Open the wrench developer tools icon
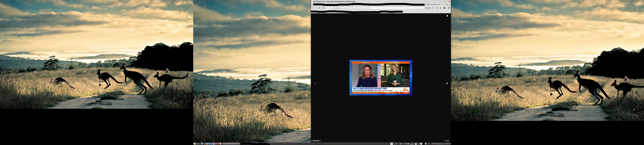The height and width of the screenshot is (145, 644). (x=433, y=8)
